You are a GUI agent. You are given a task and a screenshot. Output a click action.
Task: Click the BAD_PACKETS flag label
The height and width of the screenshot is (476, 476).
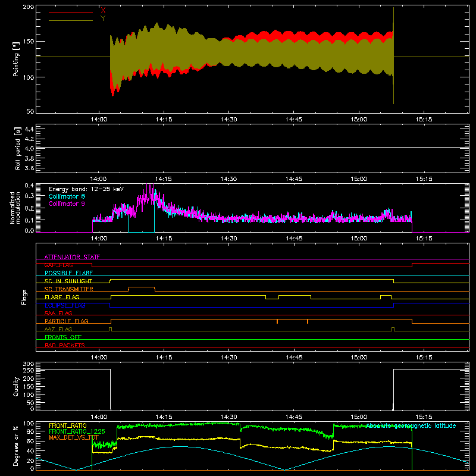click(65, 345)
